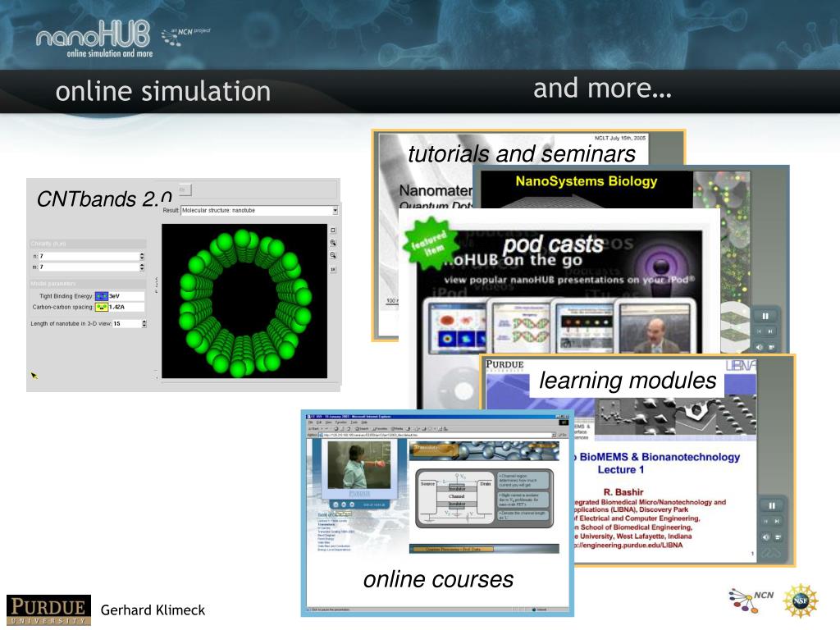Click the featured item green badge
The height and width of the screenshot is (630, 840).
click(x=430, y=242)
